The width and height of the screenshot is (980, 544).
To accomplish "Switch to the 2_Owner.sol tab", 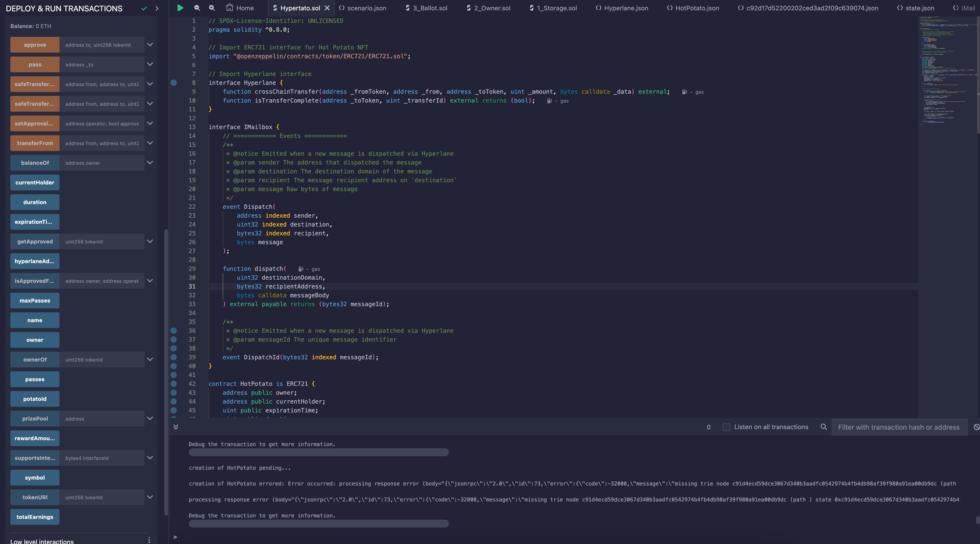I will (x=489, y=8).
